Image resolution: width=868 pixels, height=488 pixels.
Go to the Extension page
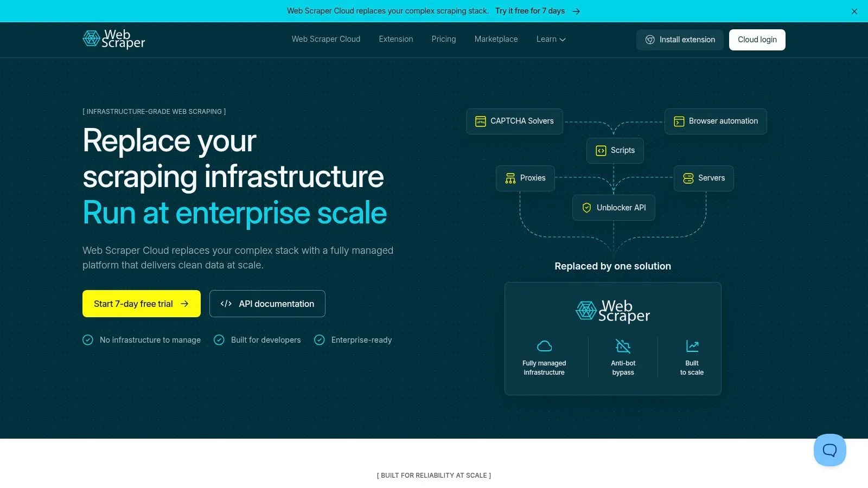[x=396, y=39]
